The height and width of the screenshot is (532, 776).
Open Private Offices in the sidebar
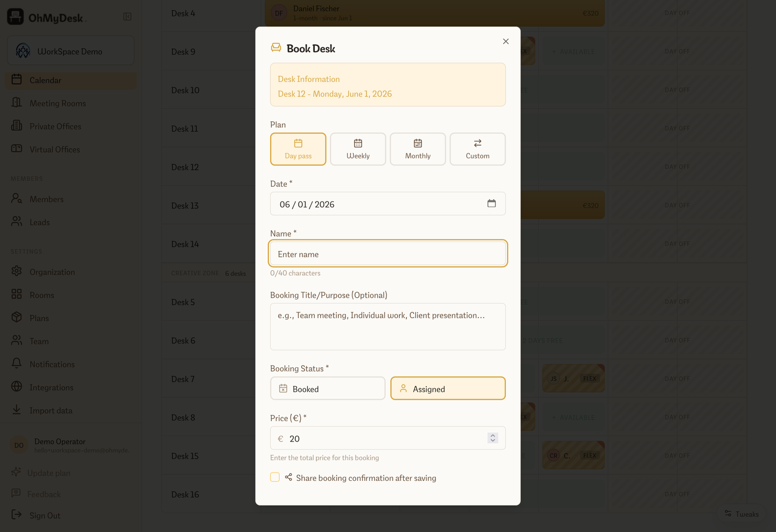(x=71, y=127)
